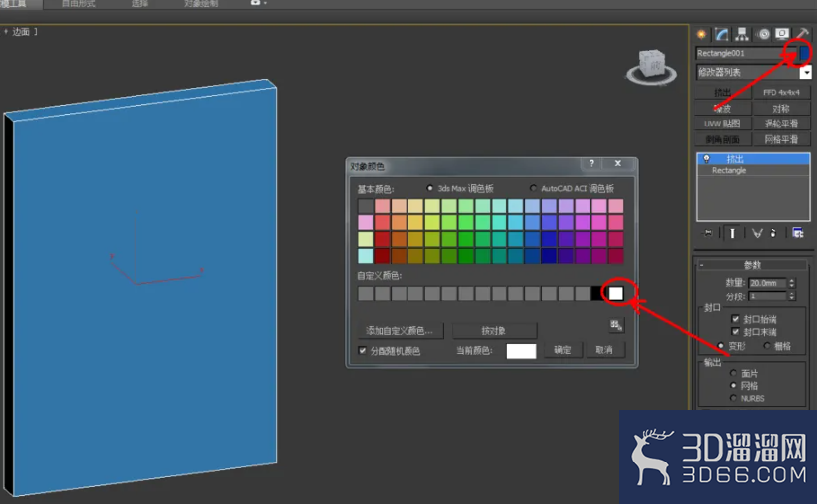The height and width of the screenshot is (504, 817).
Task: Choose 网格 output radio button
Action: coord(733,385)
